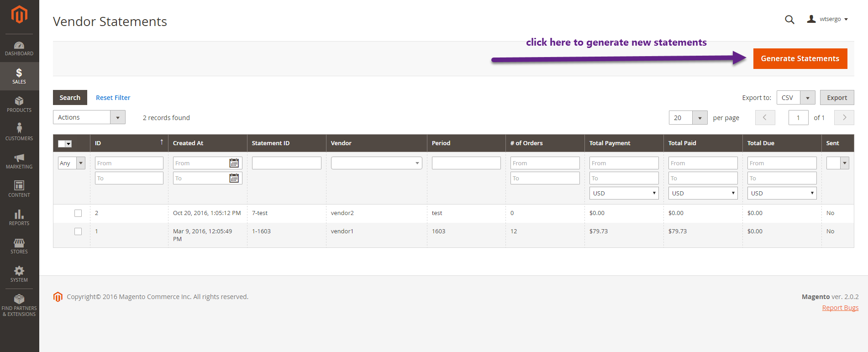Focus the Period filter field
868x352 pixels.
[x=466, y=163]
